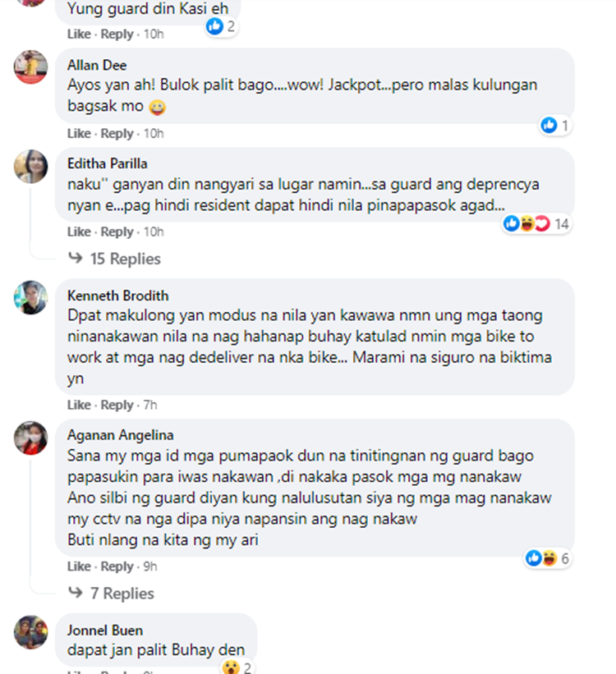616x674 pixels.
Task: Open Aganan Angelina's profile name link
Action: tap(121, 435)
